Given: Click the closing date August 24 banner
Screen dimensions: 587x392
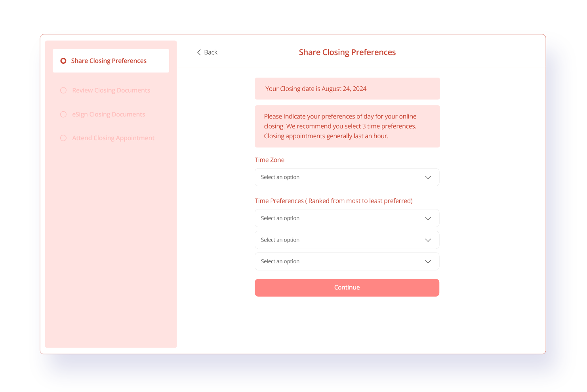Looking at the screenshot, I should (347, 89).
